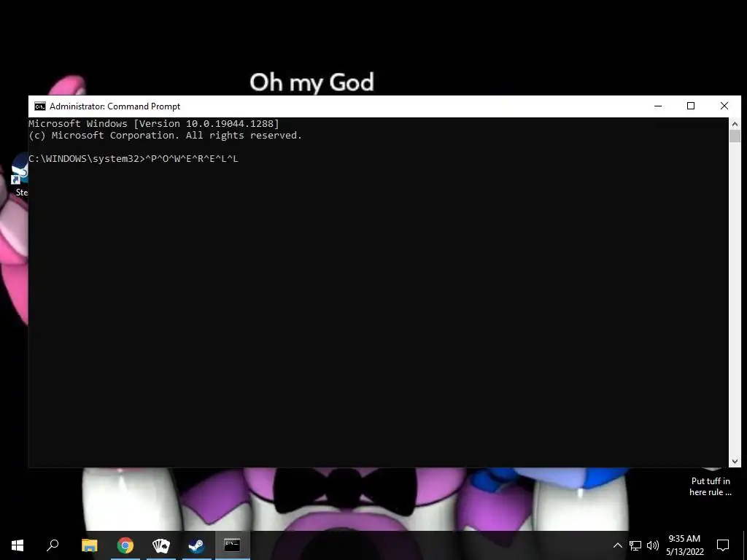Minimize the Command Prompt window
The image size is (747, 560).
click(658, 106)
